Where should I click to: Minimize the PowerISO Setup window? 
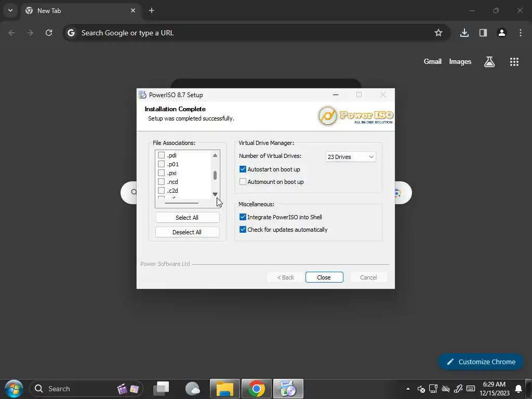[336, 95]
